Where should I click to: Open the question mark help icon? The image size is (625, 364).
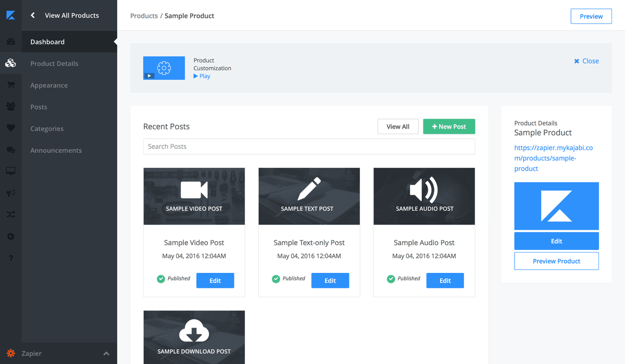(x=10, y=258)
